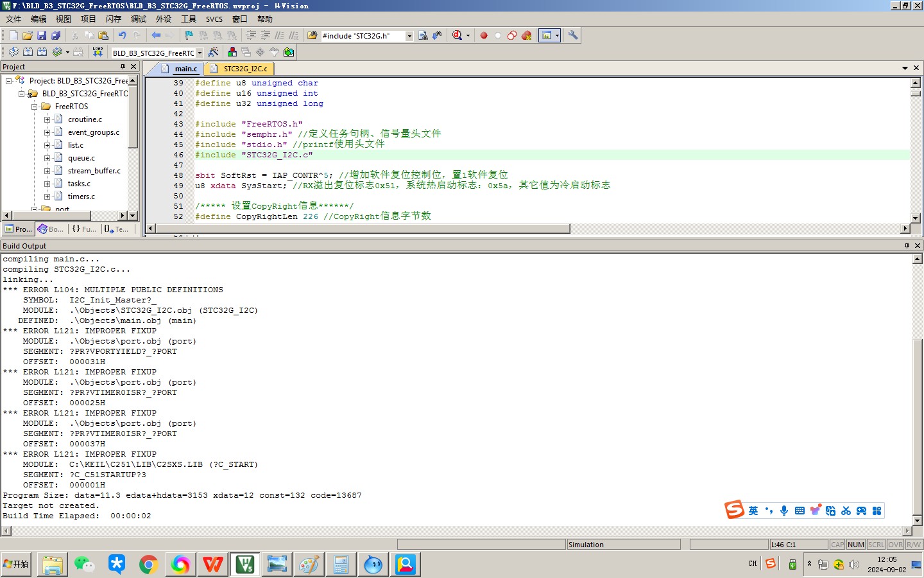Switch to Templates panel tab
The height and width of the screenshot is (578, 924).
coord(117,229)
